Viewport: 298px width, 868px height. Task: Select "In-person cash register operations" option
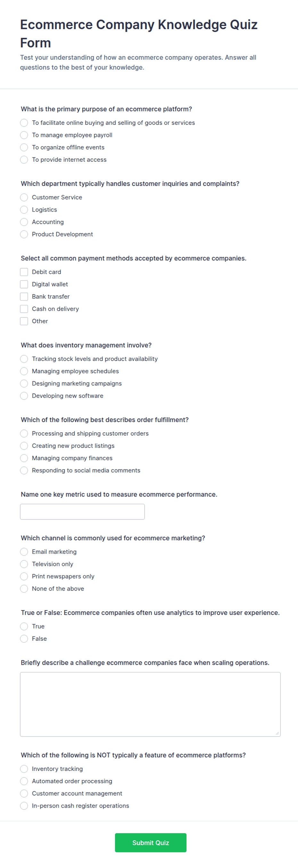pos(24,806)
